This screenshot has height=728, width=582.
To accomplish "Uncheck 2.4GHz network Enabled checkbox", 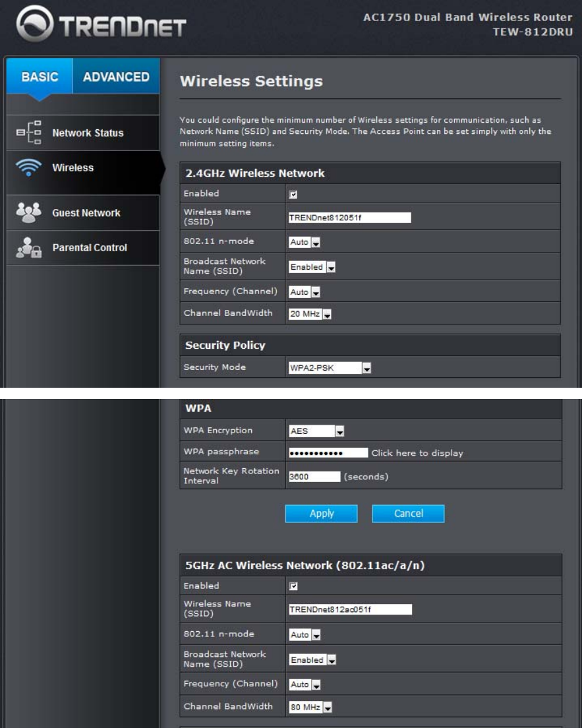I will click(x=293, y=194).
